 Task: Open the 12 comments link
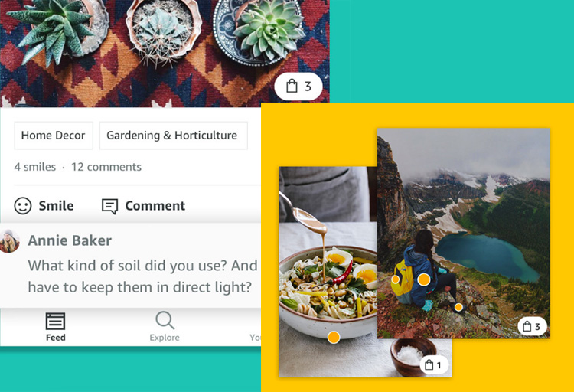pyautogui.click(x=106, y=167)
